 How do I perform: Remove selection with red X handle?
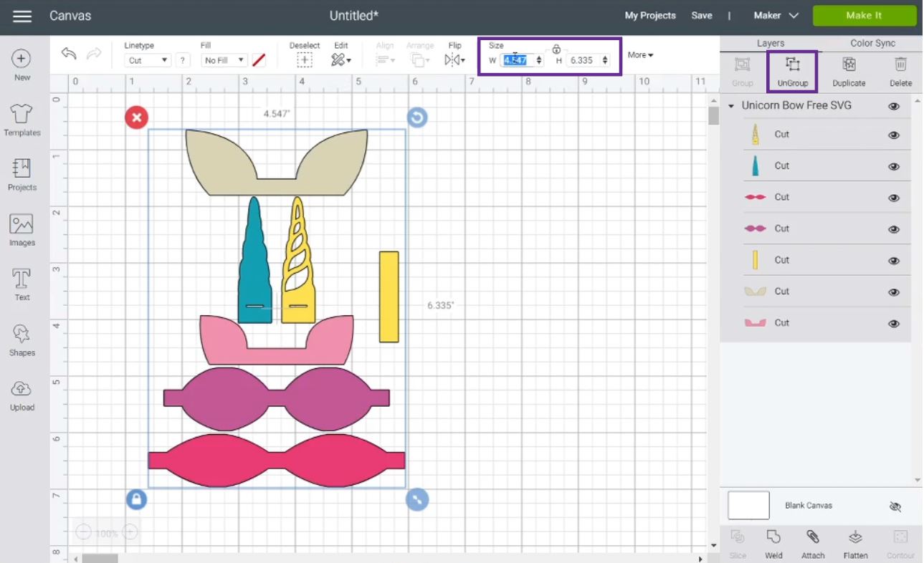coord(136,117)
